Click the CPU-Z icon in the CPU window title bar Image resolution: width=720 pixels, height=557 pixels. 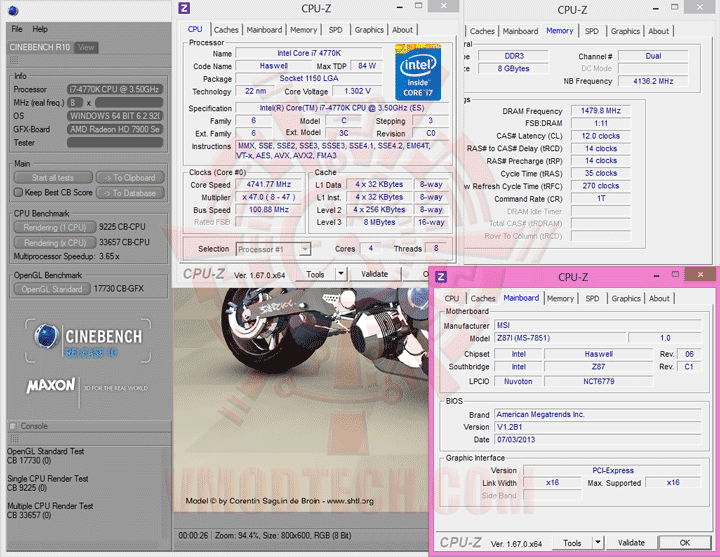pos(183,8)
